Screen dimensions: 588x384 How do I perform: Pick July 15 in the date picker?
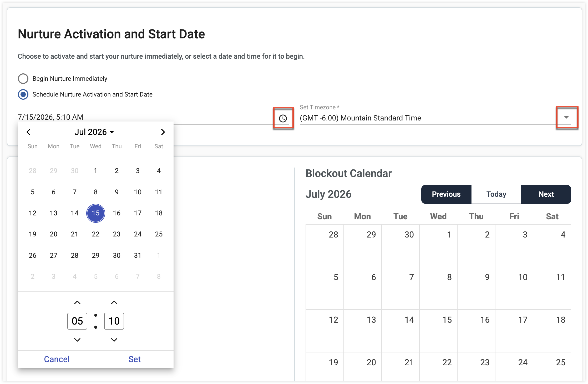tap(96, 213)
